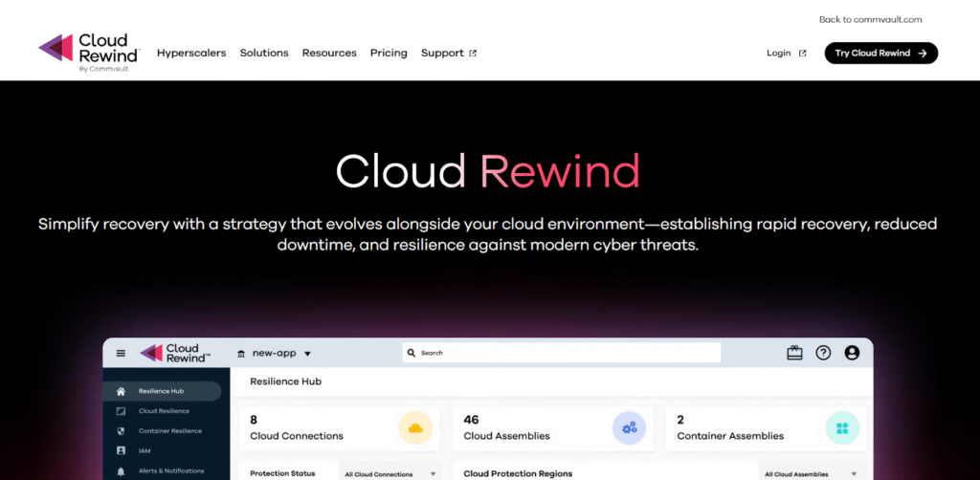Open the Solutions menu
The width and height of the screenshot is (980, 480).
[264, 54]
